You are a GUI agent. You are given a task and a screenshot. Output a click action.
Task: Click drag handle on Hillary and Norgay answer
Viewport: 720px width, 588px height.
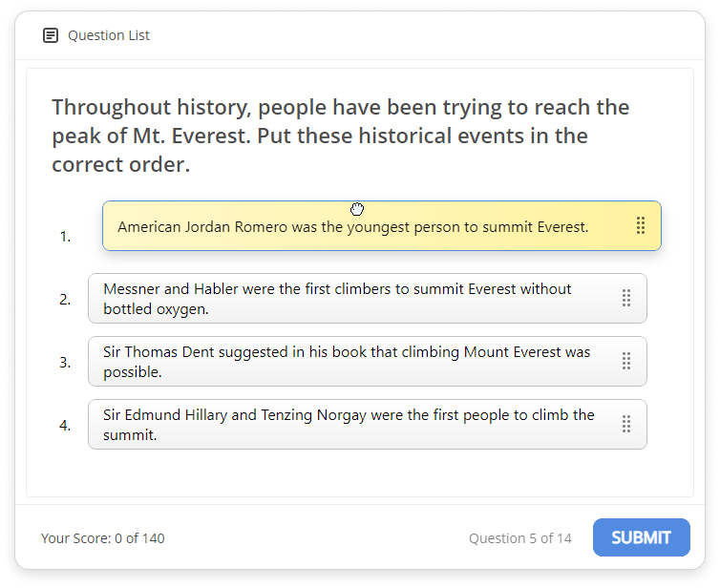(626, 424)
